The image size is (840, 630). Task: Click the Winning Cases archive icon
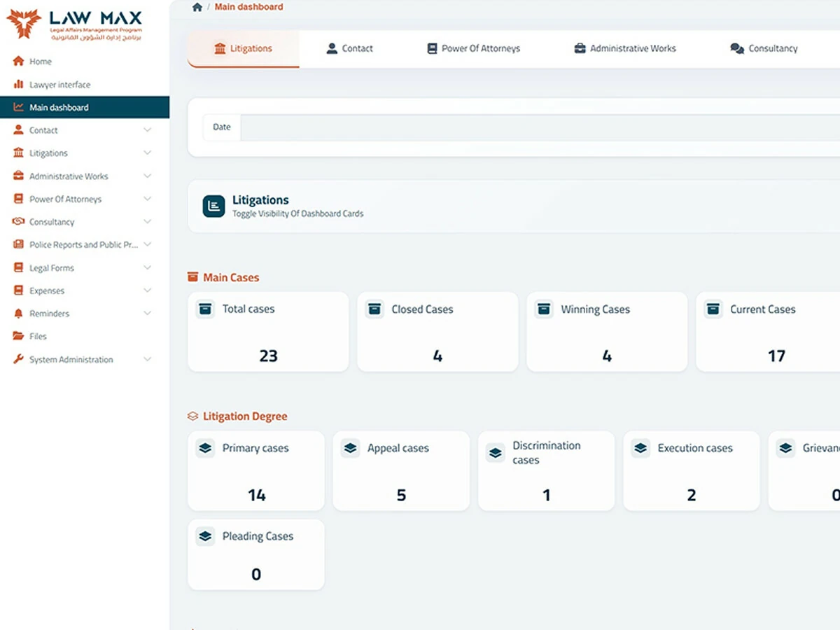pos(544,309)
